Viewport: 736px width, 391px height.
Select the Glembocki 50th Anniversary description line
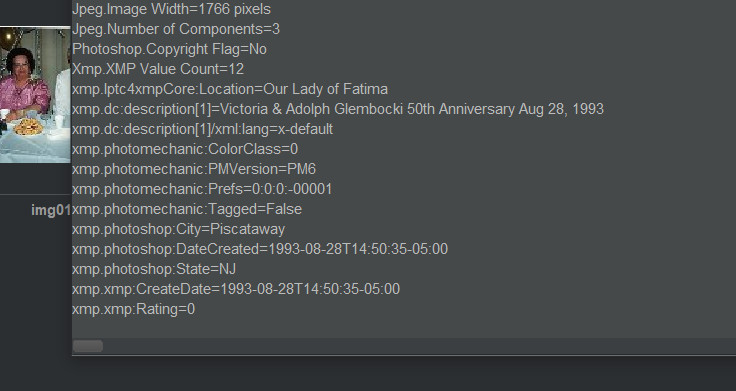tap(338, 109)
